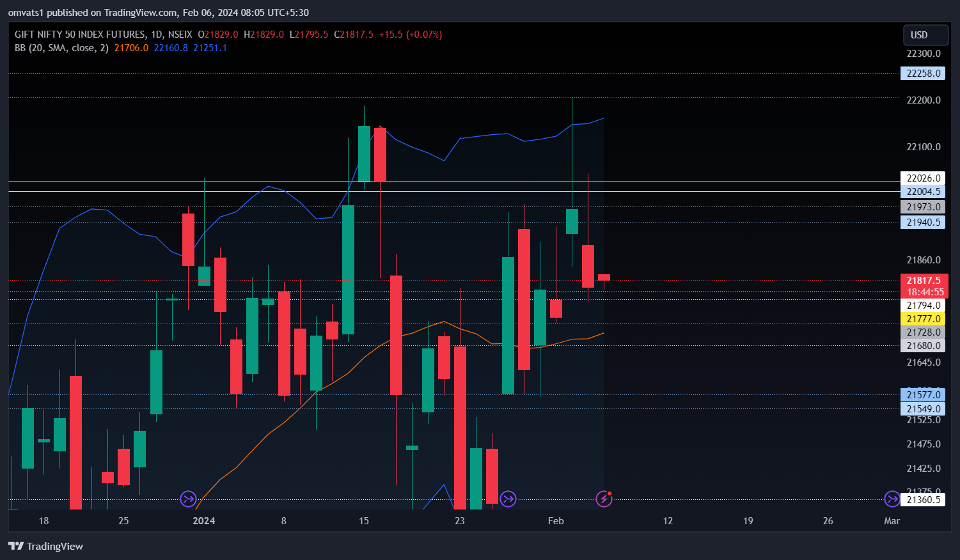Click the 22100.0 price axis tick
960x560 pixels.
[924, 147]
